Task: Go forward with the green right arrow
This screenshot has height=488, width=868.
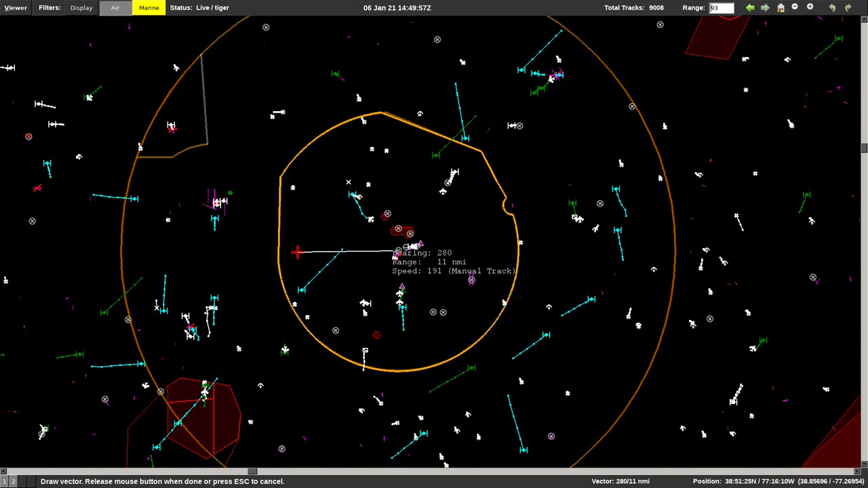Action: (x=765, y=7)
